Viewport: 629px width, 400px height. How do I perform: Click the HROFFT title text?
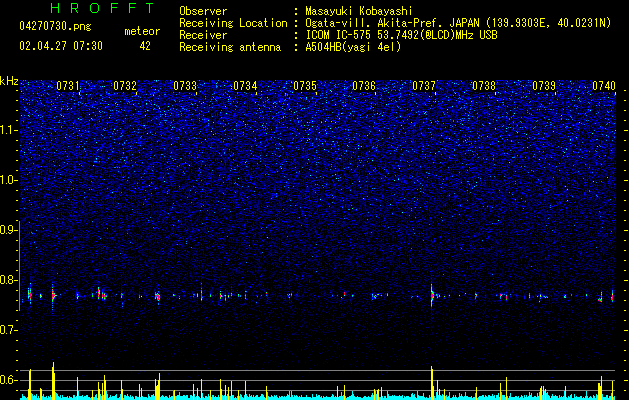point(102,8)
